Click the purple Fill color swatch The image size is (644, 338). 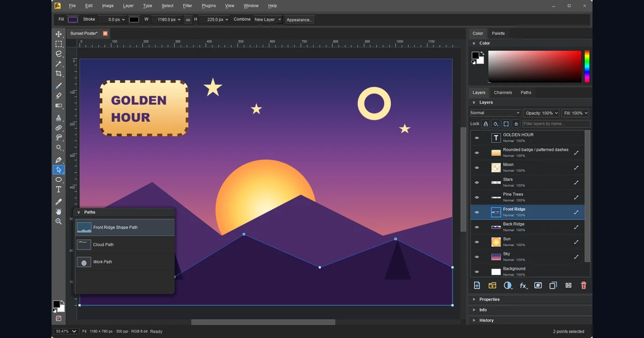[x=73, y=19]
